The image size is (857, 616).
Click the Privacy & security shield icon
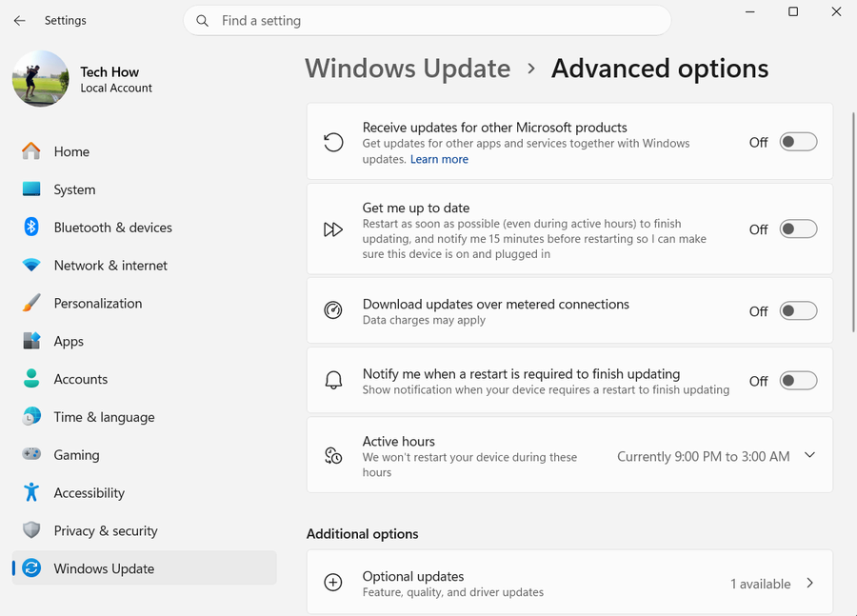click(x=31, y=529)
